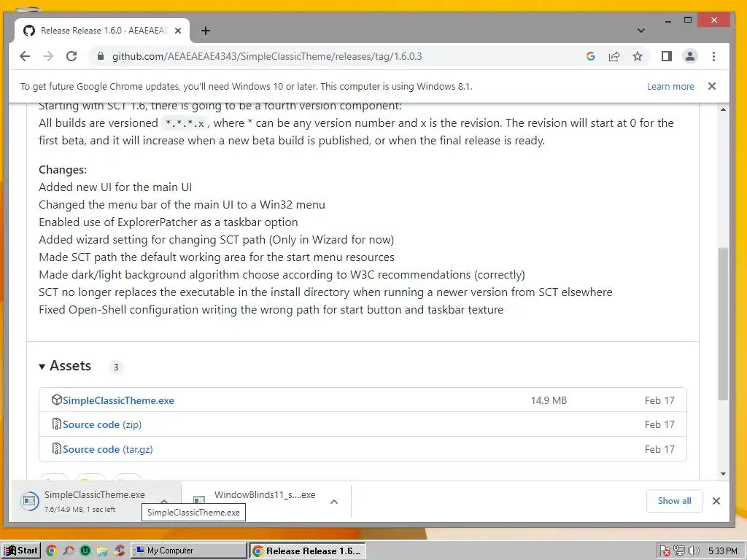Image resolution: width=747 pixels, height=560 pixels.
Task: Click the Changes: heading
Action: tap(63, 169)
